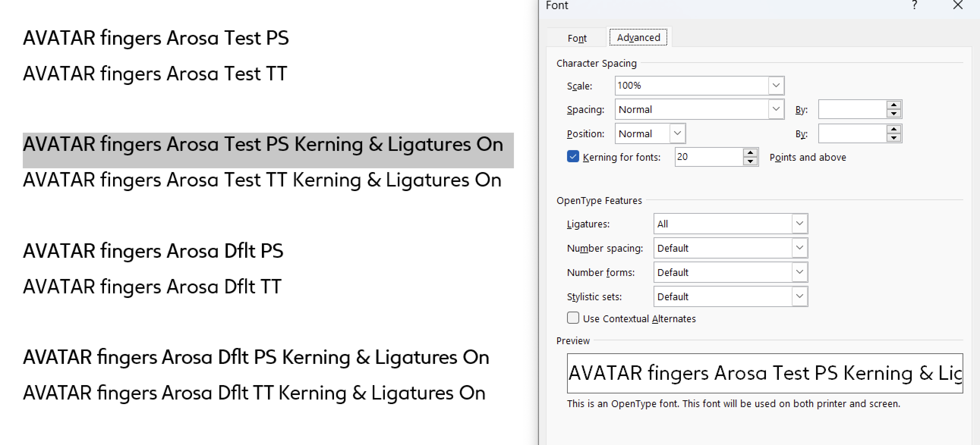Open the Position dropdown
This screenshot has height=445, width=980.
(677, 133)
